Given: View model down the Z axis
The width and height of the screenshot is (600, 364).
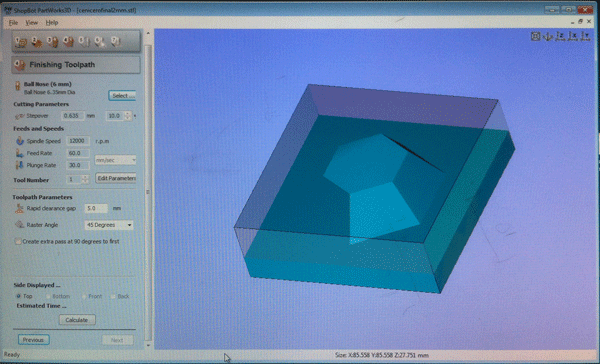Looking at the screenshot, I should click(560, 36).
